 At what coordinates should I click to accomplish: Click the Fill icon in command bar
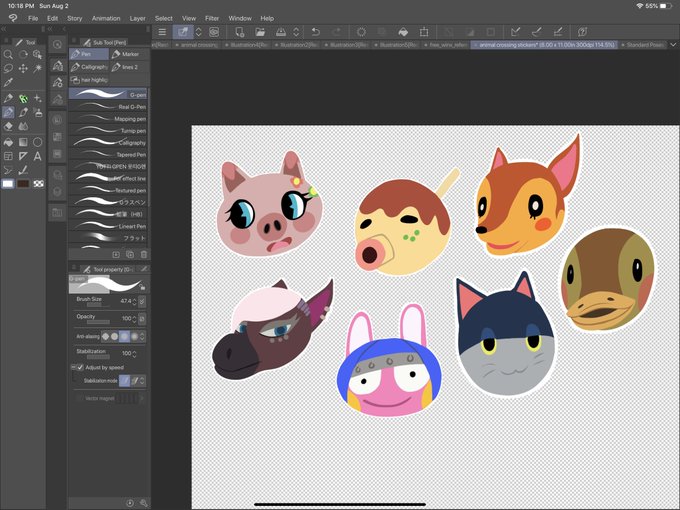coord(403,32)
